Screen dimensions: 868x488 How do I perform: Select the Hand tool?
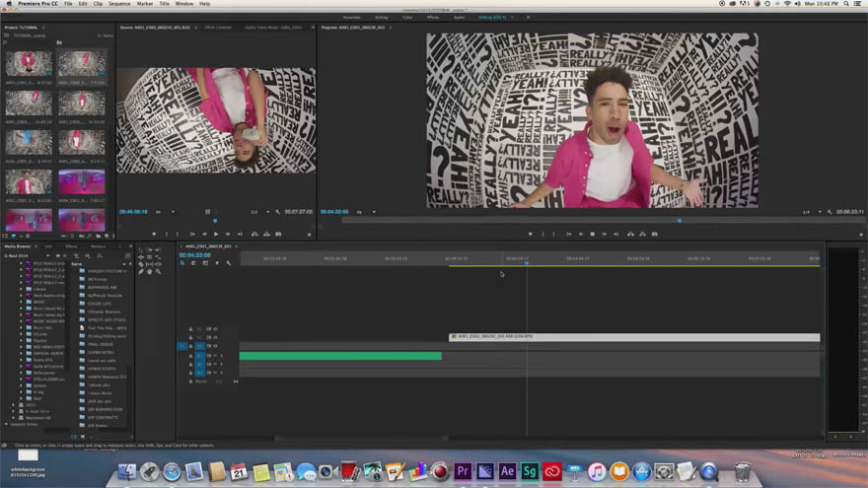click(150, 272)
